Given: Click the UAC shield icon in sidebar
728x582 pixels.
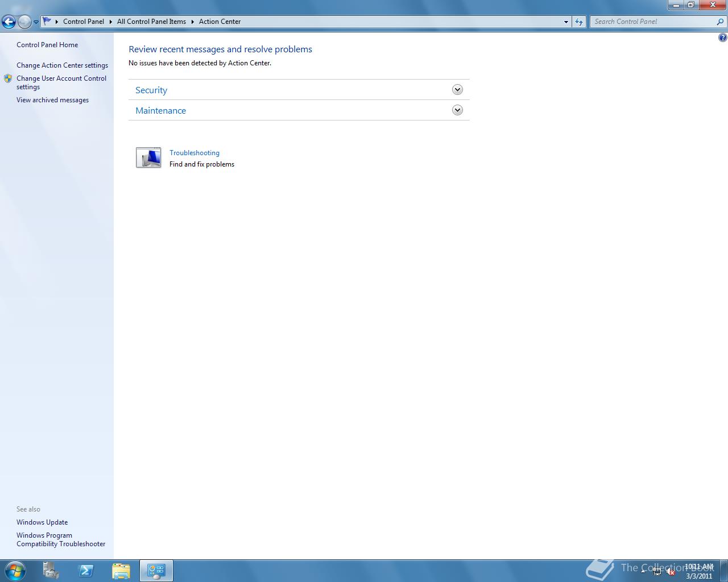Looking at the screenshot, I should [8, 78].
